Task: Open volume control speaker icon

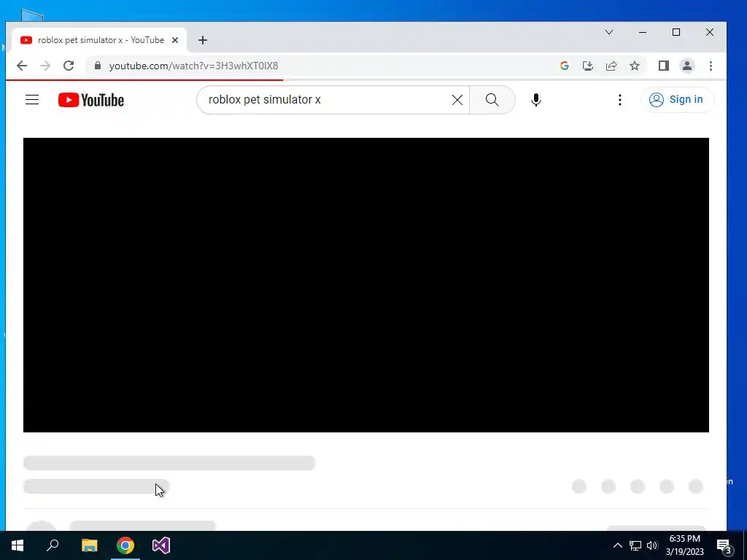Action: click(x=652, y=545)
